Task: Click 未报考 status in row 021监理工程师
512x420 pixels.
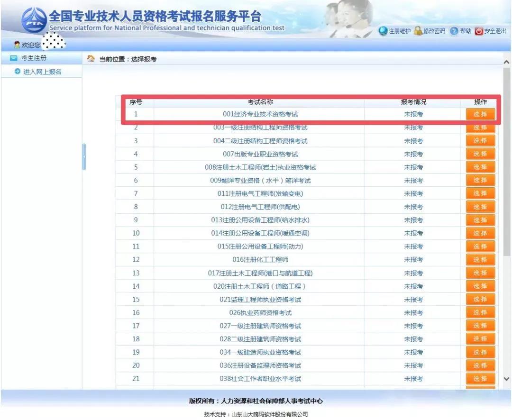Action: 413,300
